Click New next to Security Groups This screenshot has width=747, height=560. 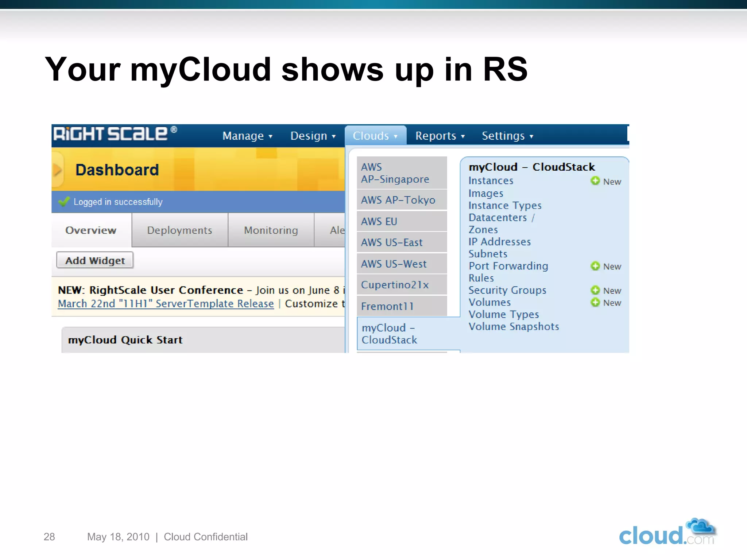pyautogui.click(x=612, y=291)
